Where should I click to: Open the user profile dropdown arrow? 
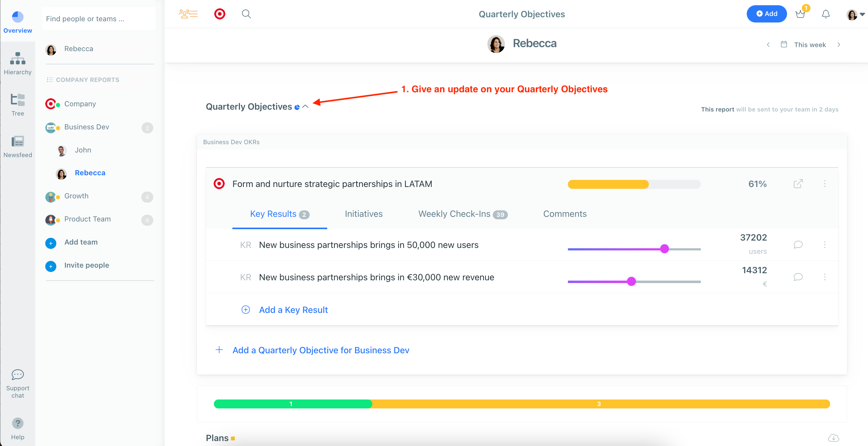[862, 14]
